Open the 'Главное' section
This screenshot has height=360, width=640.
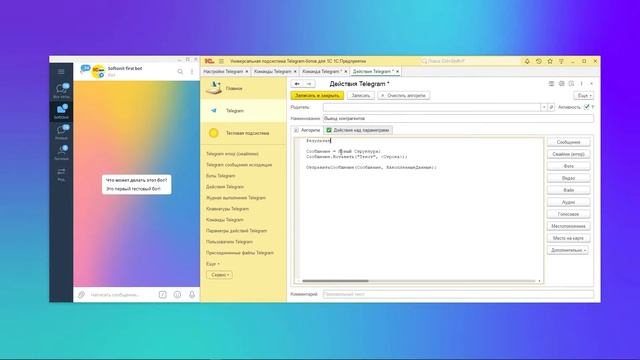point(243,88)
